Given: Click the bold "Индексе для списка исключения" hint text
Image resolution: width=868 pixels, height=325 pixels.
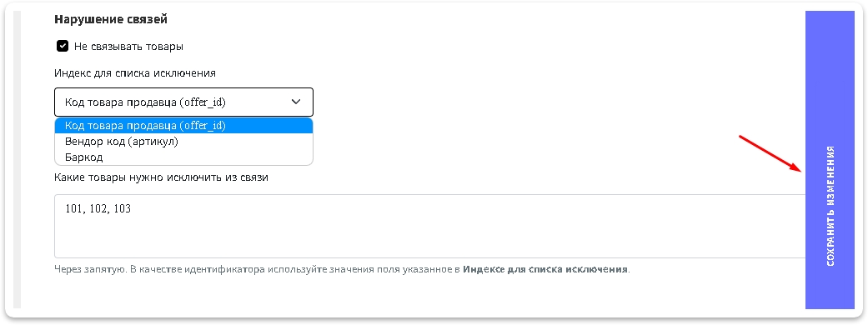Looking at the screenshot, I should pos(545,270).
